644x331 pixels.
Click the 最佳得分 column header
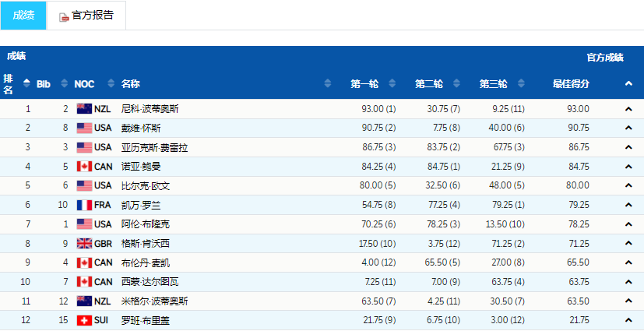point(571,84)
